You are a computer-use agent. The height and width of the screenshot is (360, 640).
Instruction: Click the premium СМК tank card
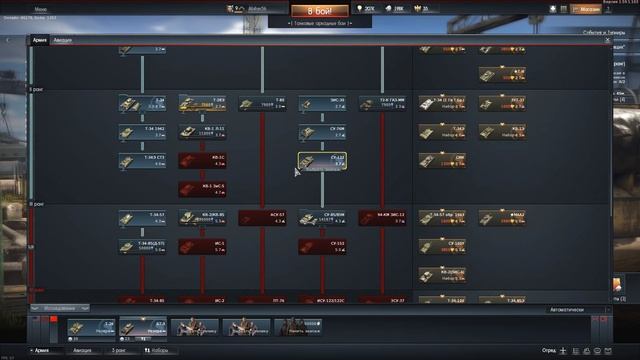pos(442,161)
